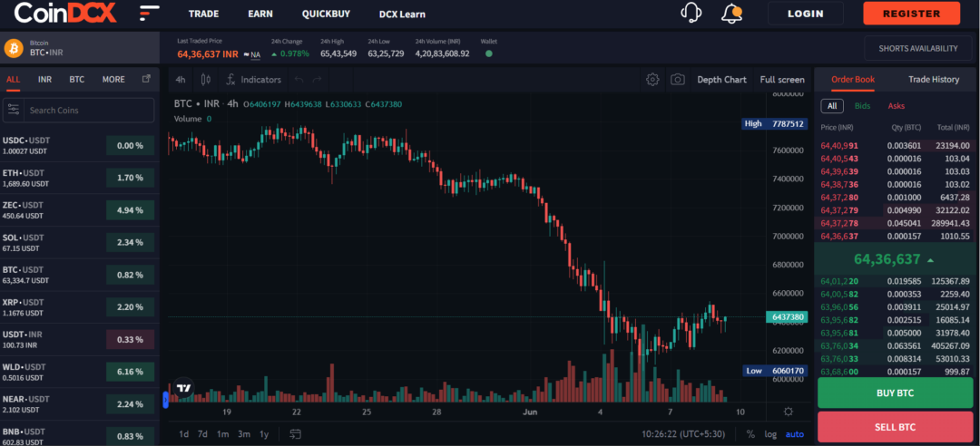The image size is (980, 446).
Task: Open the 4h interval dropdown
Action: pyautogui.click(x=180, y=80)
